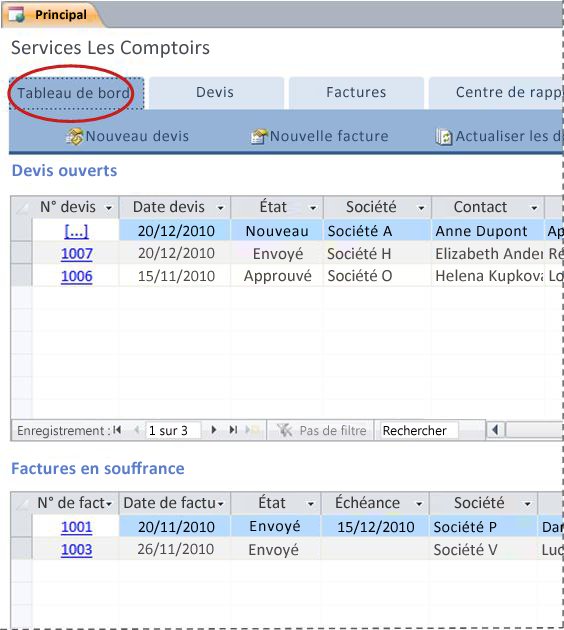The image size is (564, 630).
Task: Select row selector of invoice 1003
Action: click(22, 549)
